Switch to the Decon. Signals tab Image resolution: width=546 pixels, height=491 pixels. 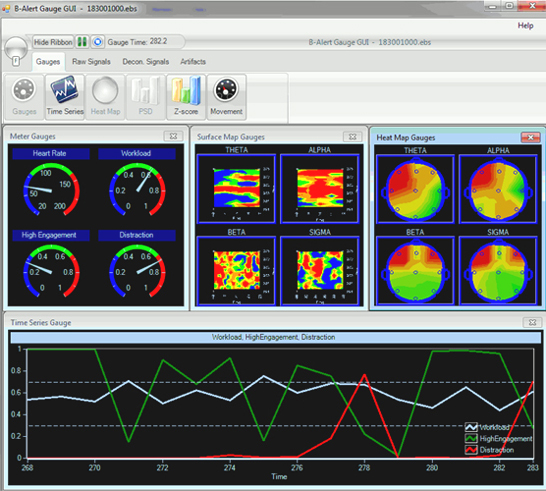pyautogui.click(x=146, y=62)
